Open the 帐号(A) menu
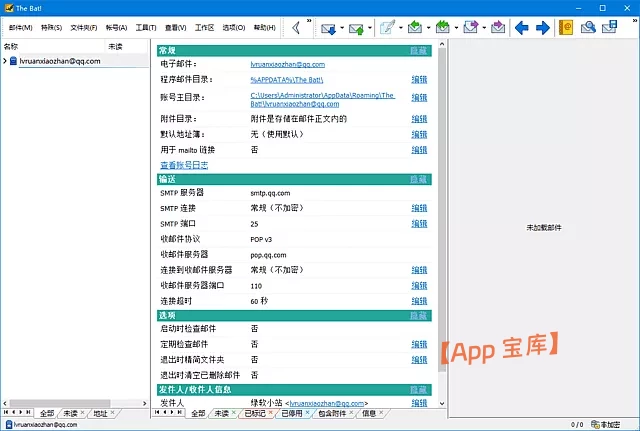 (115, 28)
